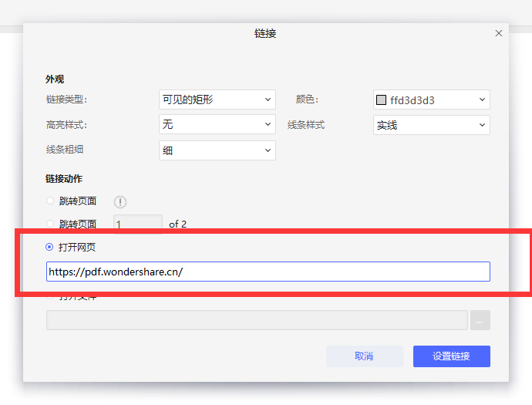Open the 高亮样式 dropdown showing 无

217,124
